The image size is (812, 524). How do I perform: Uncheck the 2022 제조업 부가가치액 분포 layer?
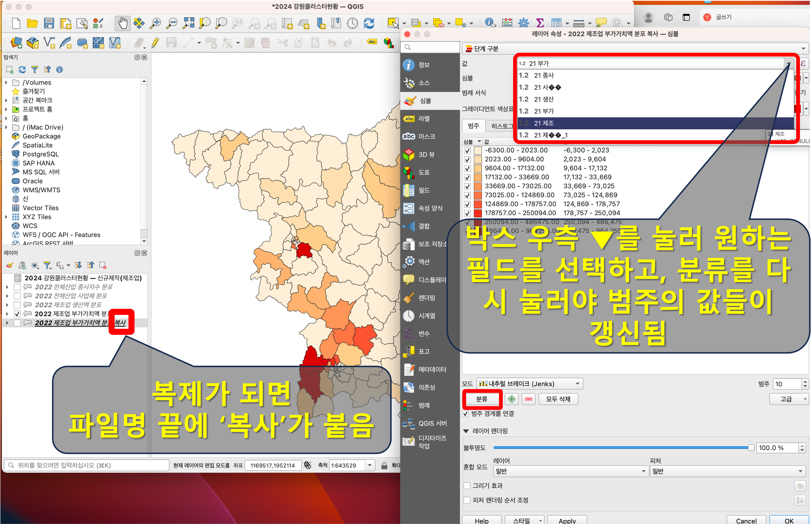pos(17,314)
